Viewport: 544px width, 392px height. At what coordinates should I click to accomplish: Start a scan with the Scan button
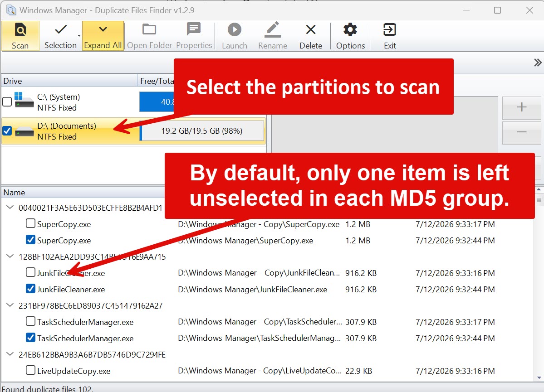(x=20, y=36)
